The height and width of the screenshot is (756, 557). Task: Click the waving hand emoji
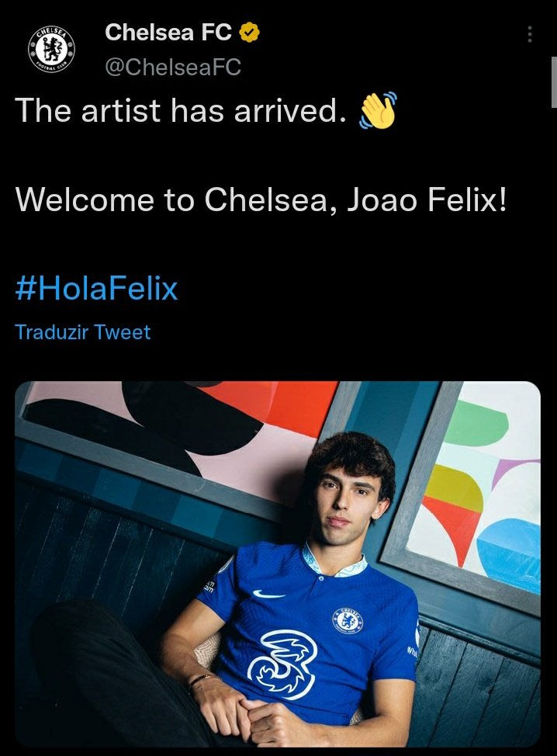378,113
